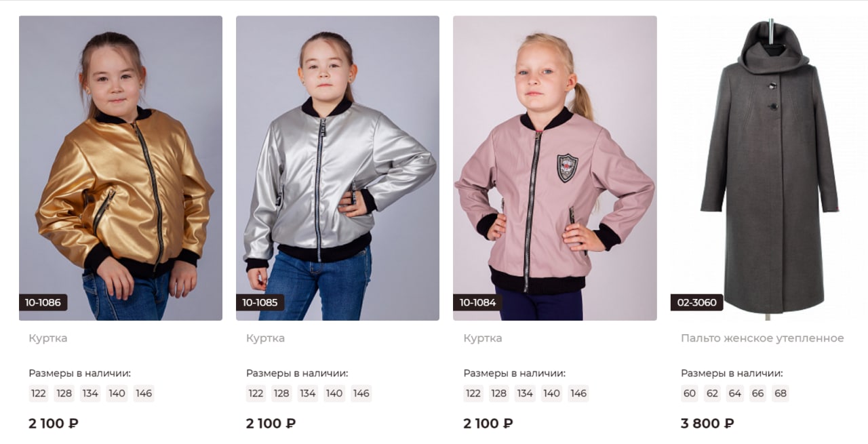Select size 122 for jacket 10-1086
The width and height of the screenshot is (868, 444).
click(x=39, y=394)
